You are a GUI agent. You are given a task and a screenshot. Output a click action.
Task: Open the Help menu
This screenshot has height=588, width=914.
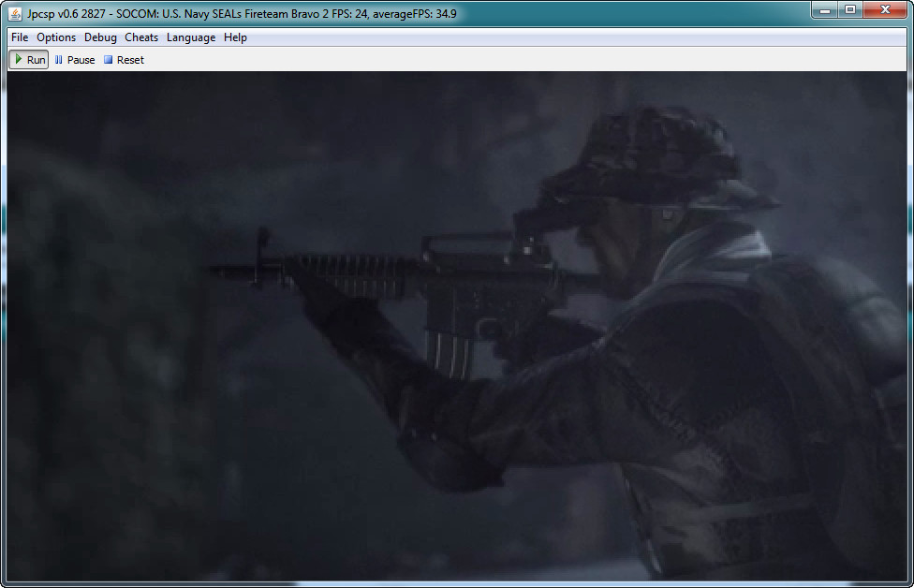point(236,37)
